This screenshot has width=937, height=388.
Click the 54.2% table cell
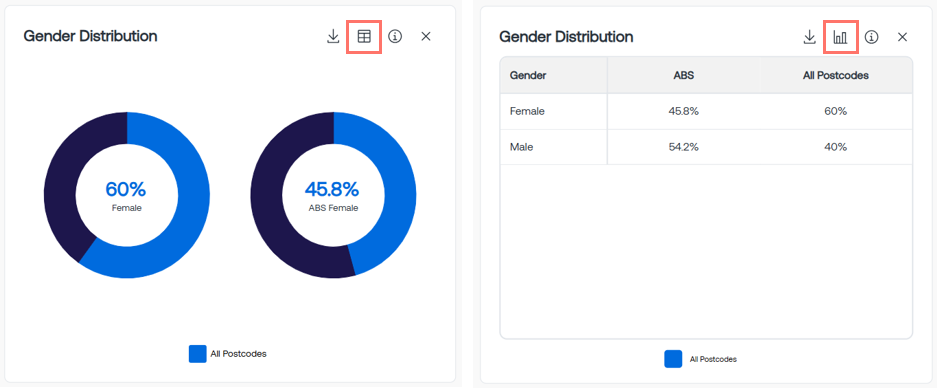[x=684, y=146]
